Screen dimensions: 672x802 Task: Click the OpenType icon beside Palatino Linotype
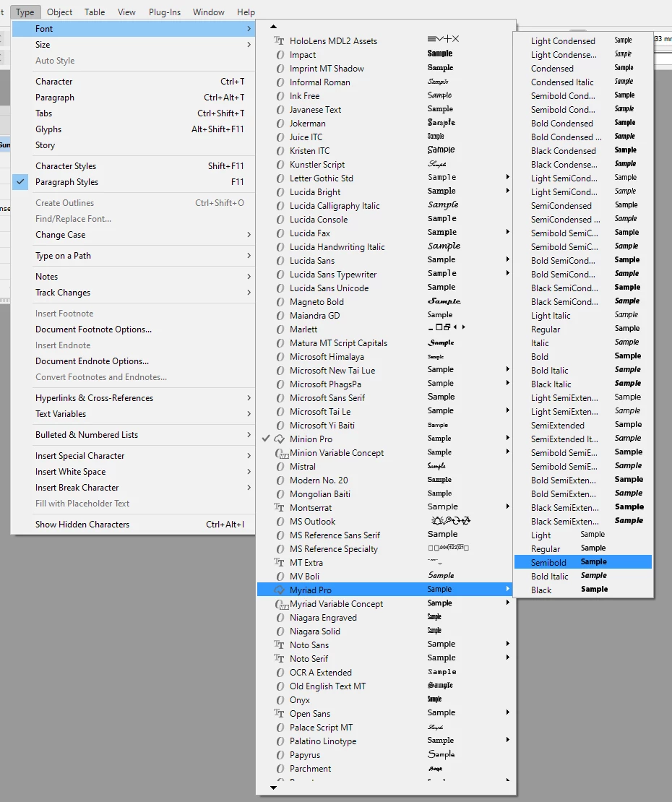pos(280,741)
